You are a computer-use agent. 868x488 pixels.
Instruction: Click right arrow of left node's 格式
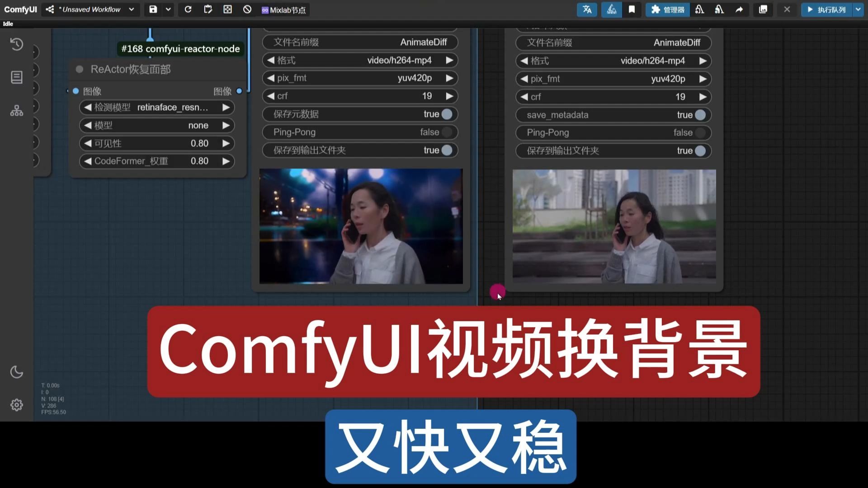(x=449, y=60)
